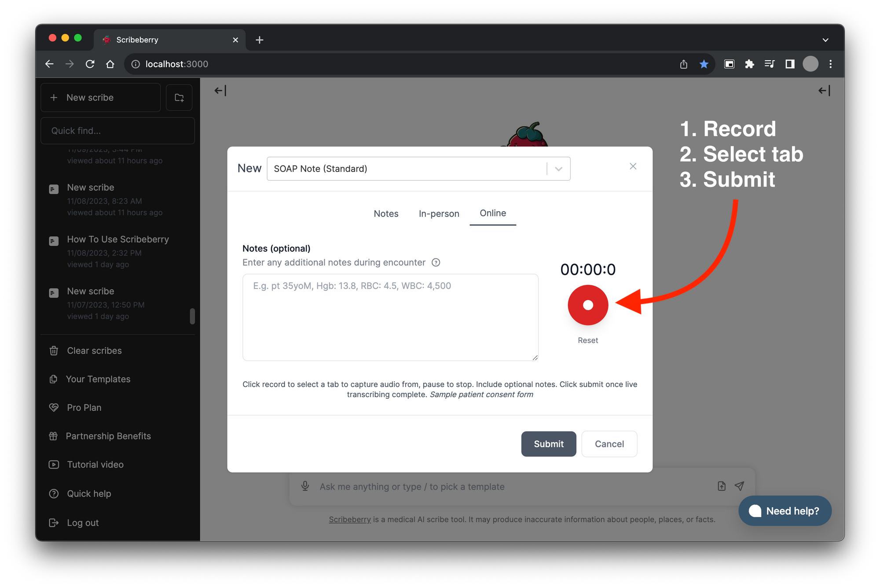Open the browser extensions puzzle icon
This screenshot has height=588, width=880.
(749, 64)
